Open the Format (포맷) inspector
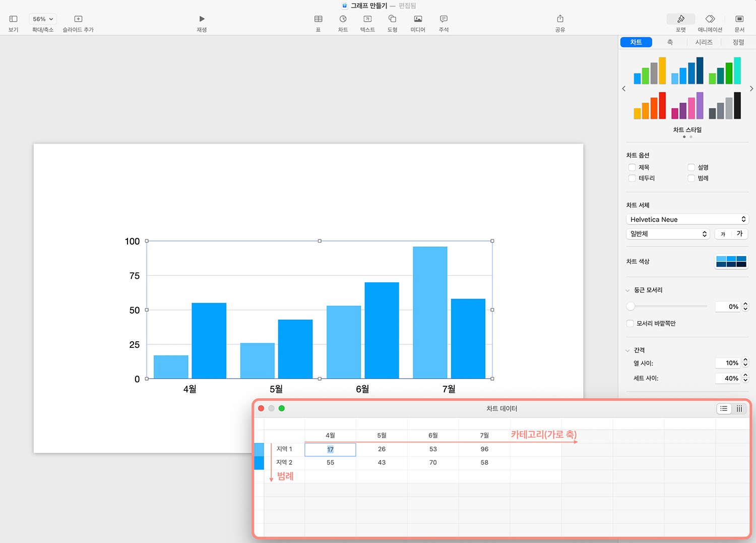756x543 pixels. pyautogui.click(x=681, y=19)
